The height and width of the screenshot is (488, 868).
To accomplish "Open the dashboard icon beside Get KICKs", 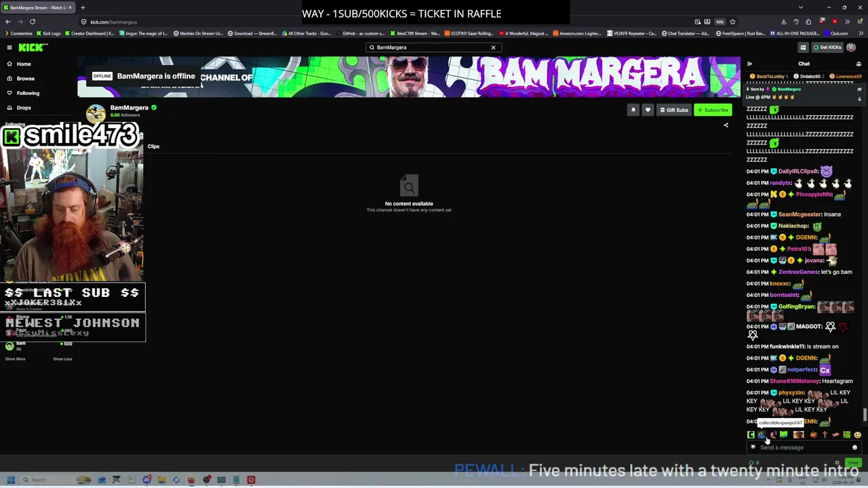I will (803, 47).
